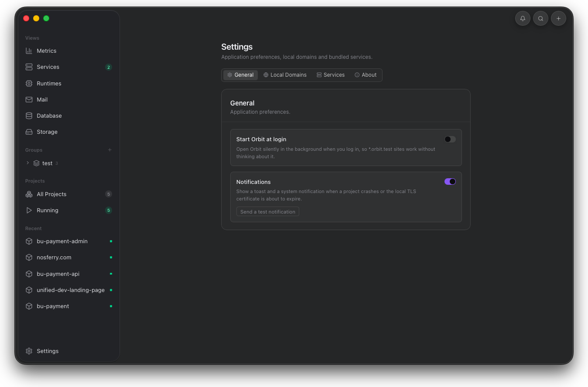Click the bu-payment box icon

point(29,306)
